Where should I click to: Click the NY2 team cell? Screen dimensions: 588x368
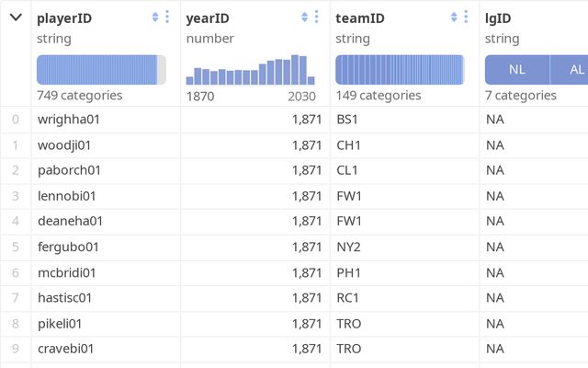[348, 247]
